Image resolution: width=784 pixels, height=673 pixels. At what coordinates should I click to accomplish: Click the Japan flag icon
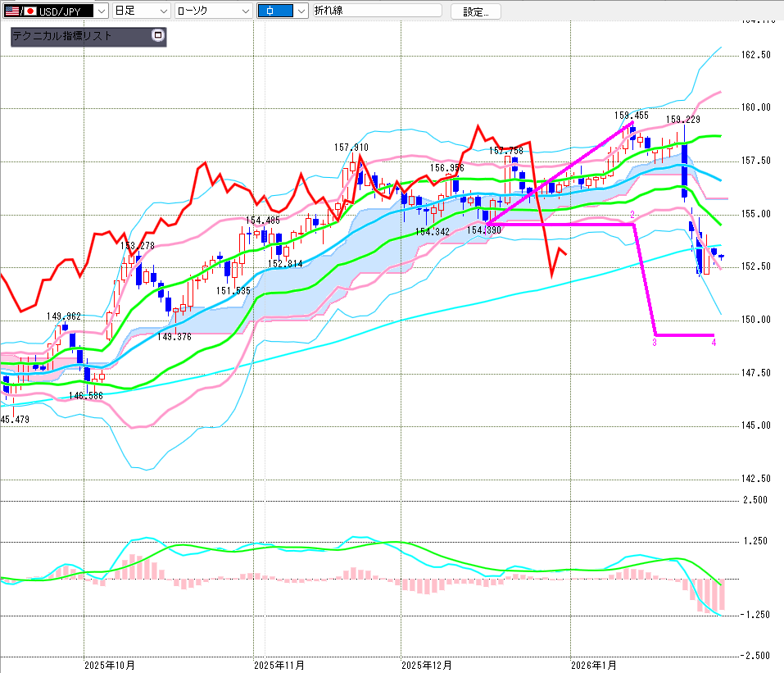point(30,11)
